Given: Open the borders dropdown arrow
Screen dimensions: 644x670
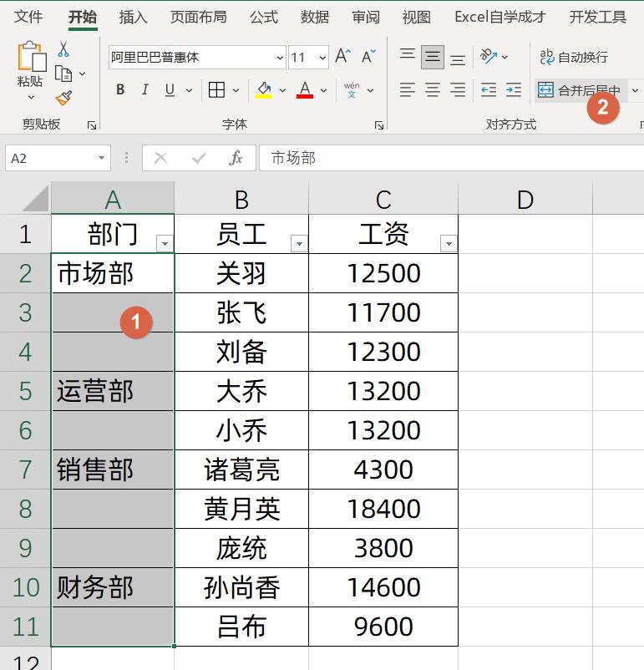Looking at the screenshot, I should tap(236, 90).
